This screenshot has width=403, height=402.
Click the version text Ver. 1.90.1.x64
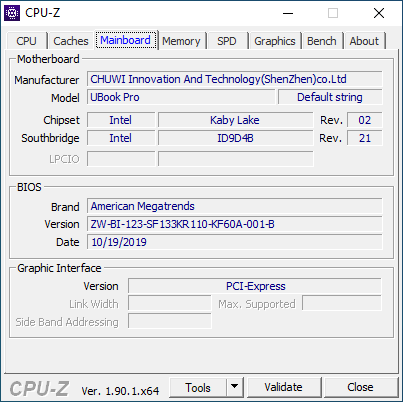click(120, 391)
